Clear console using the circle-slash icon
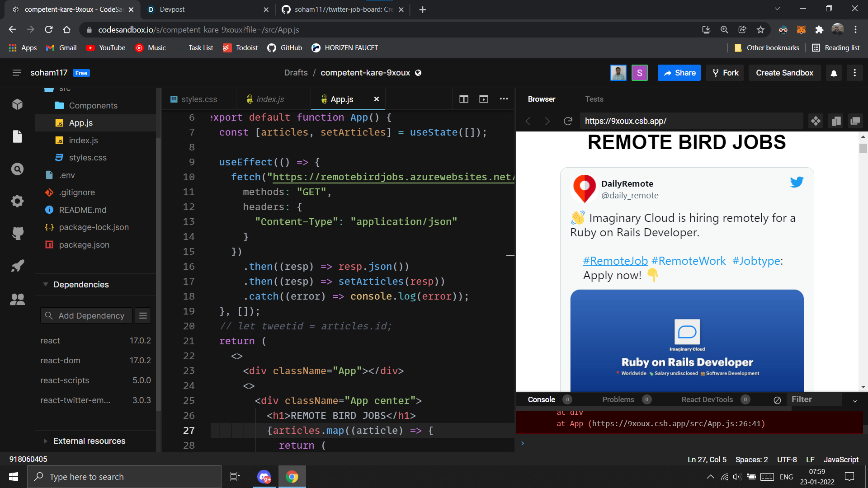The height and width of the screenshot is (488, 868). 777,400
